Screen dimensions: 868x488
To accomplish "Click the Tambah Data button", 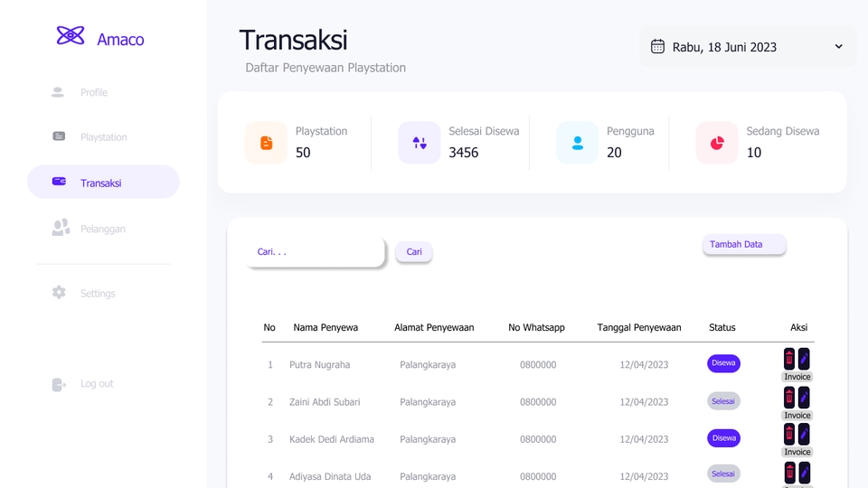I will [x=744, y=245].
